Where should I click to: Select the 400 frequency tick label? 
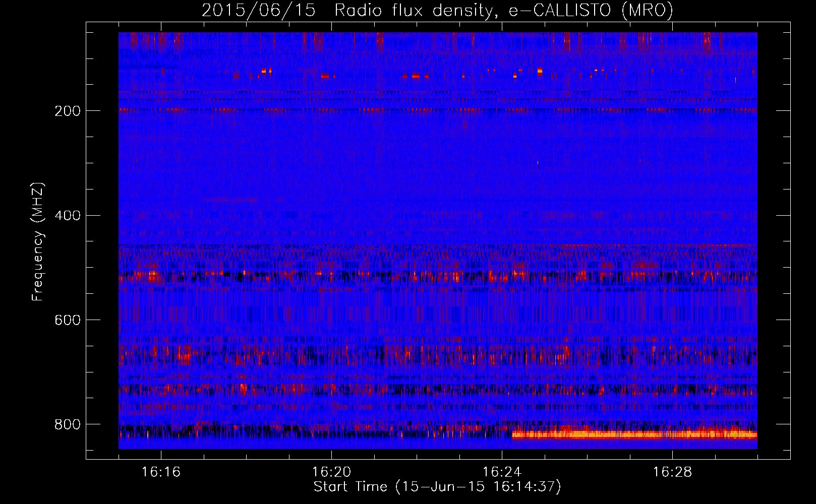point(68,216)
